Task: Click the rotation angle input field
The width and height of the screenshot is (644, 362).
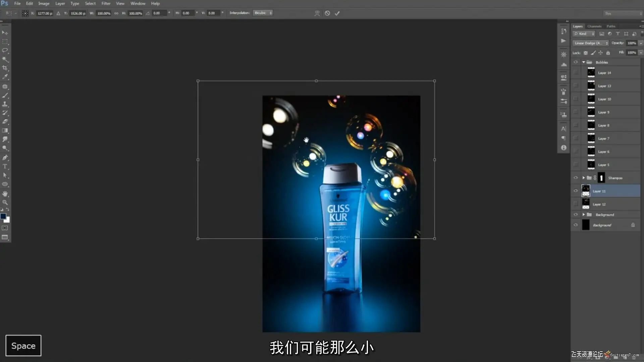Action: click(159, 13)
